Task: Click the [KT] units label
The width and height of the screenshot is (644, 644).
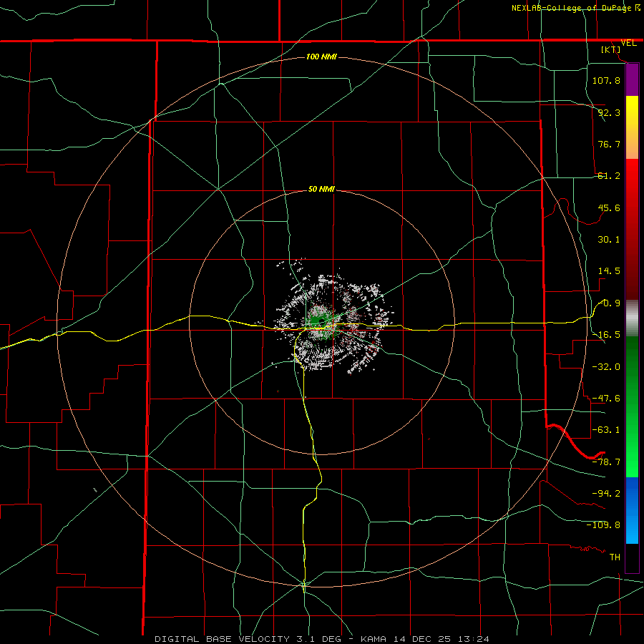Action: 611,49
